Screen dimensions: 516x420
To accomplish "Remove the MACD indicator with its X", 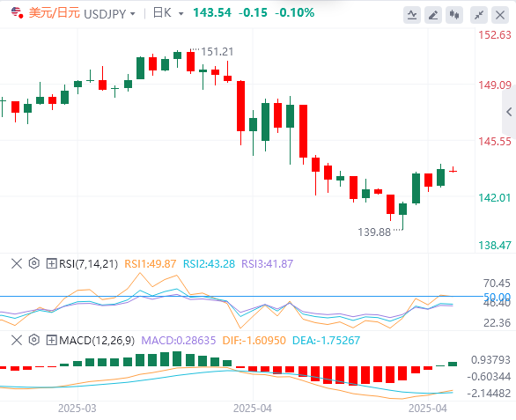I will (17, 340).
